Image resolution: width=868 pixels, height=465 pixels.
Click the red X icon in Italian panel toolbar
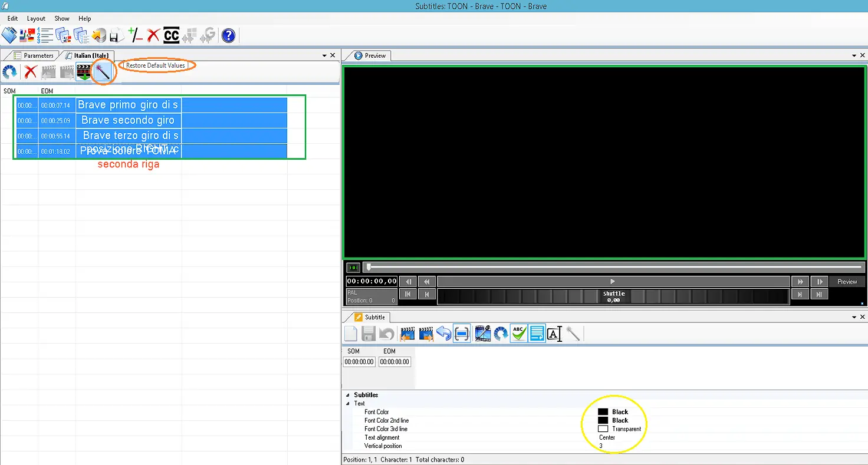[31, 72]
